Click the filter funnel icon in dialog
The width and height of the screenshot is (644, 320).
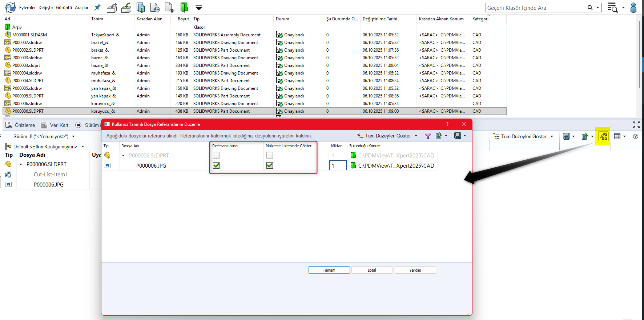(x=428, y=136)
